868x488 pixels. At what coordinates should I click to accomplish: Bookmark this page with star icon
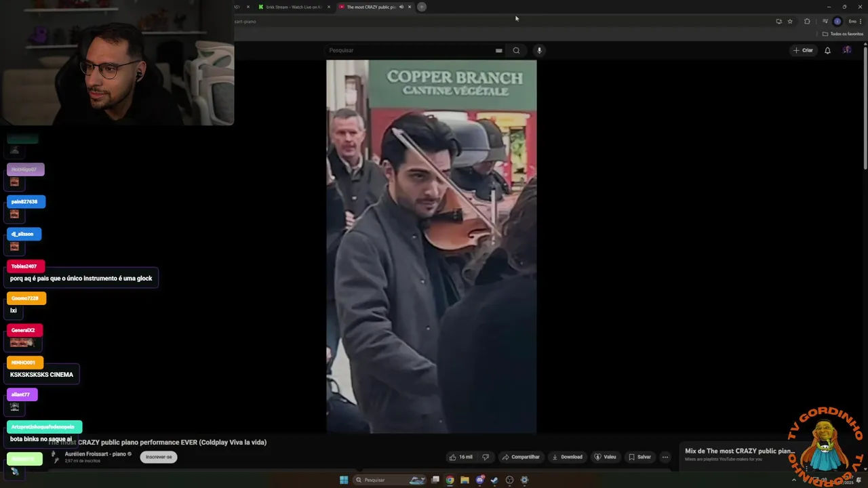click(x=790, y=21)
